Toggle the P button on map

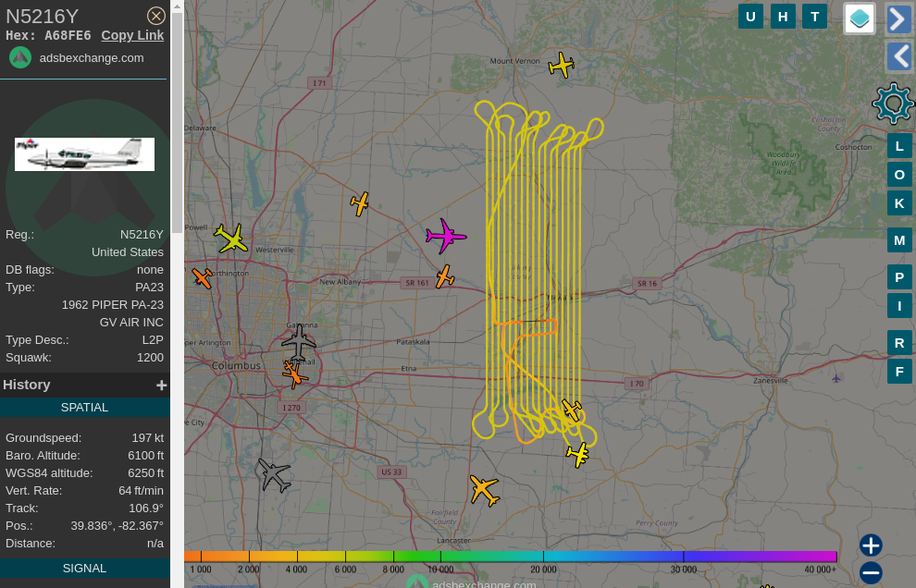pos(899,277)
